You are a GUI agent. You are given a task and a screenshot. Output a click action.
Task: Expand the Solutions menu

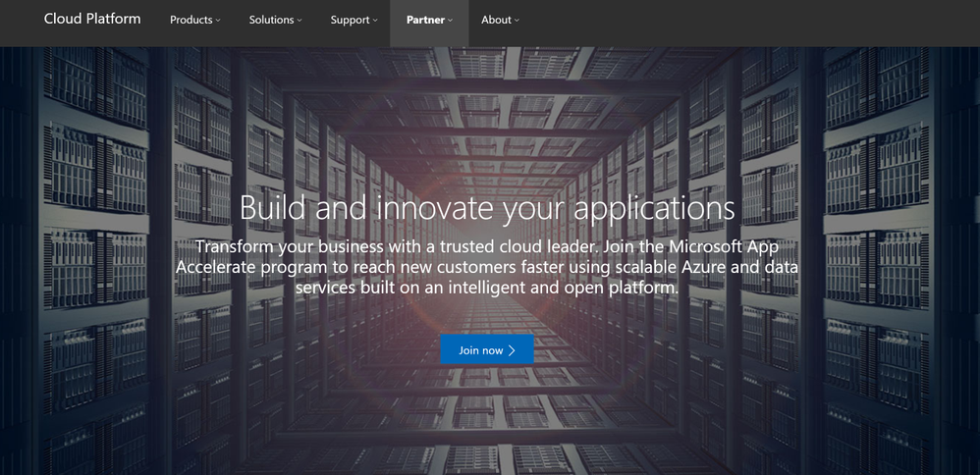click(x=275, y=20)
